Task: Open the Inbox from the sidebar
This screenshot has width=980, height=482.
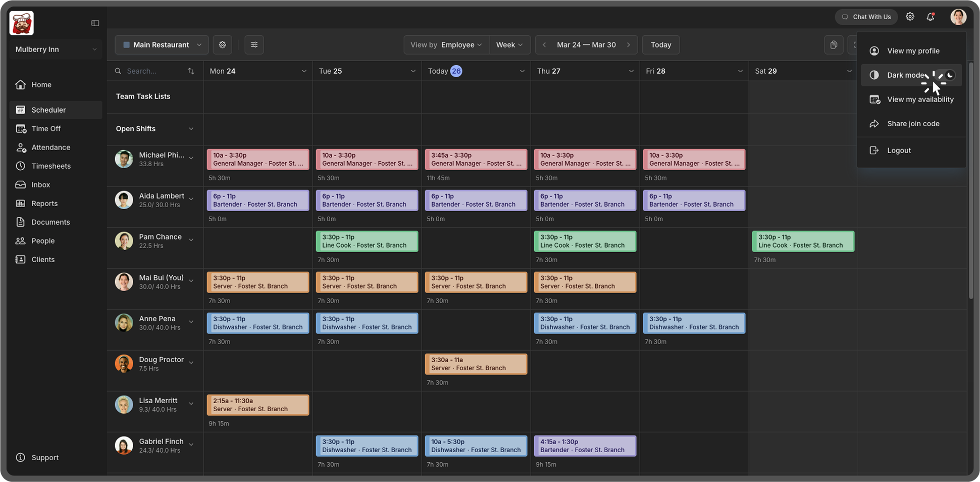Action: [x=40, y=184]
